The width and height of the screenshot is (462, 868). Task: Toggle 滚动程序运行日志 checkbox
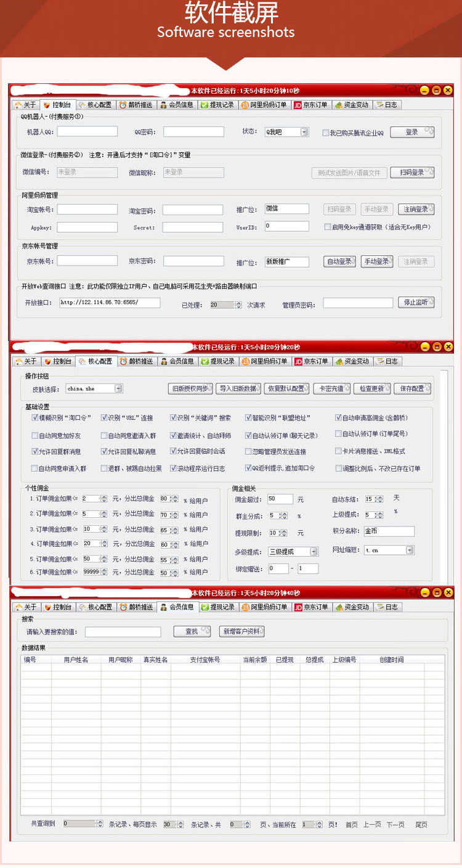coord(174,469)
